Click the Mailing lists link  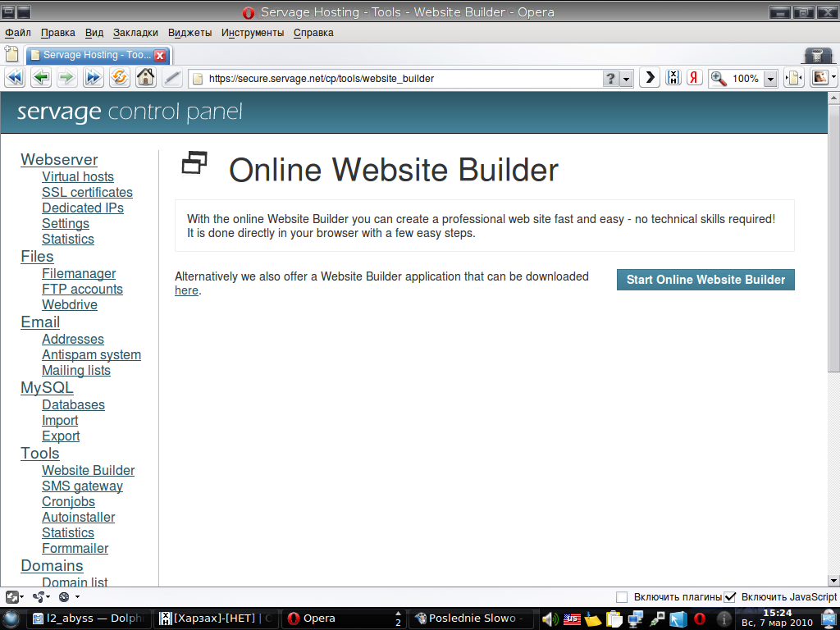tap(76, 371)
